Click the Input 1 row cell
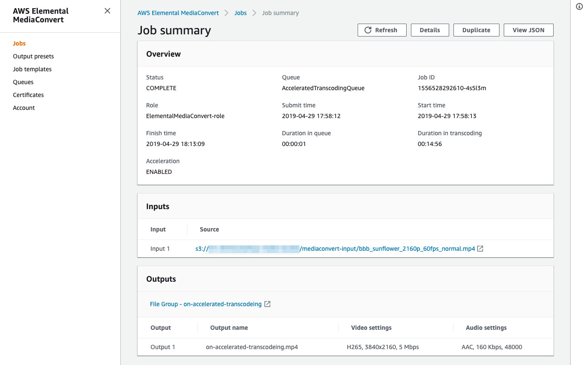Viewport: 588px width, 365px height. pyautogui.click(x=160, y=249)
